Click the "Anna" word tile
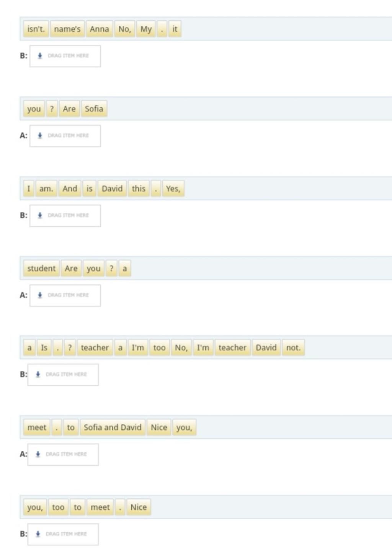Image resolution: width=392 pixels, height=558 pixels. click(100, 29)
